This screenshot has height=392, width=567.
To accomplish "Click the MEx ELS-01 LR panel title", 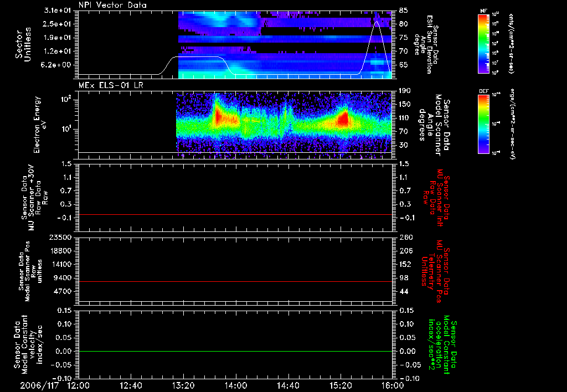I will click(x=111, y=85).
